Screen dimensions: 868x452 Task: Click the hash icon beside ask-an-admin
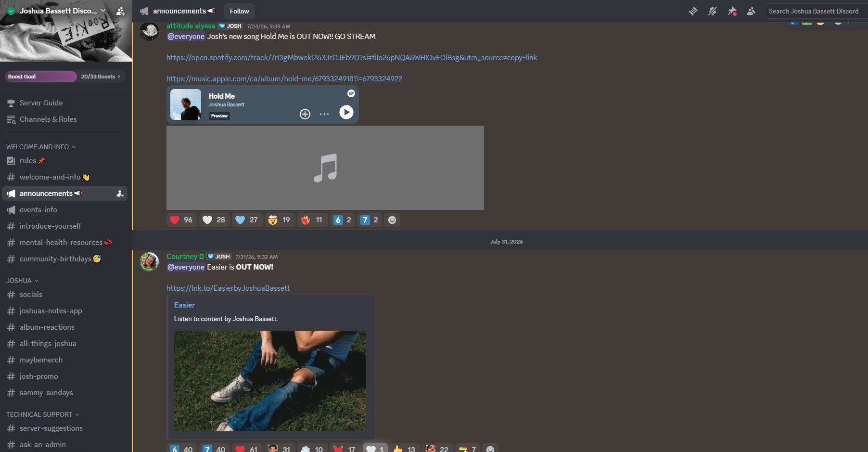click(11, 445)
